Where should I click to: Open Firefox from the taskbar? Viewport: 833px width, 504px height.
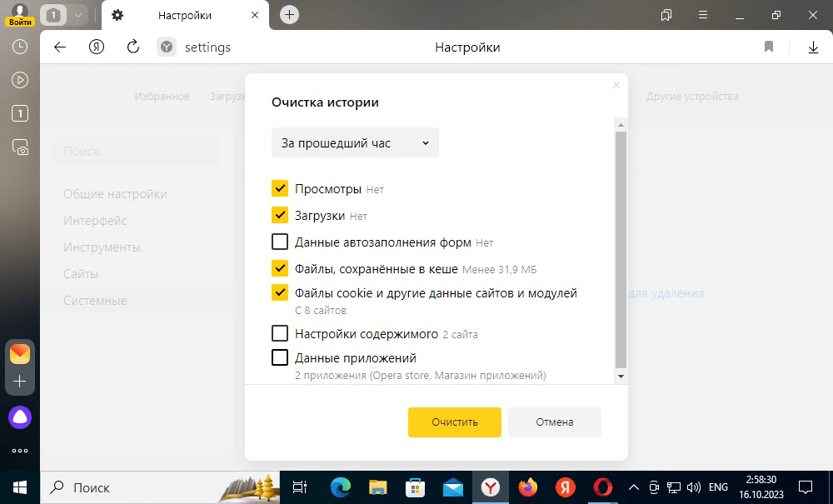528,487
